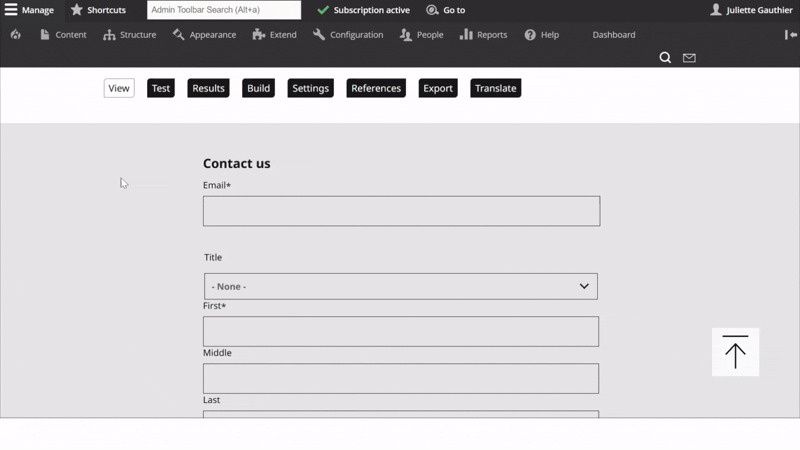Click the page icon beside Content
The height and width of the screenshot is (450, 800).
[x=45, y=34]
